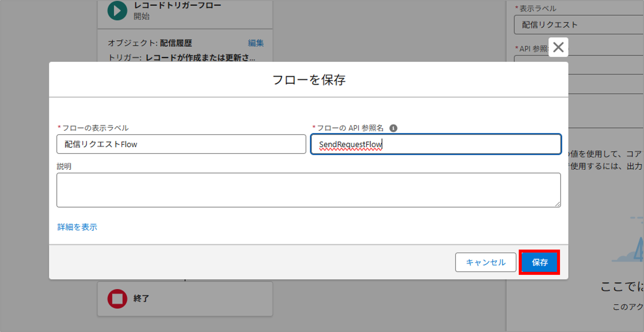
Task: Open 詳細を表示 for advanced details
Action: pyautogui.click(x=77, y=227)
